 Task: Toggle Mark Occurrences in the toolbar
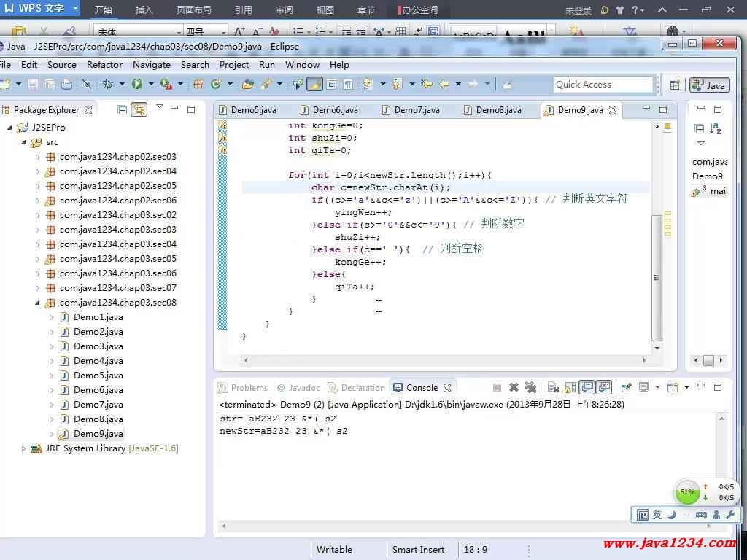point(314,85)
